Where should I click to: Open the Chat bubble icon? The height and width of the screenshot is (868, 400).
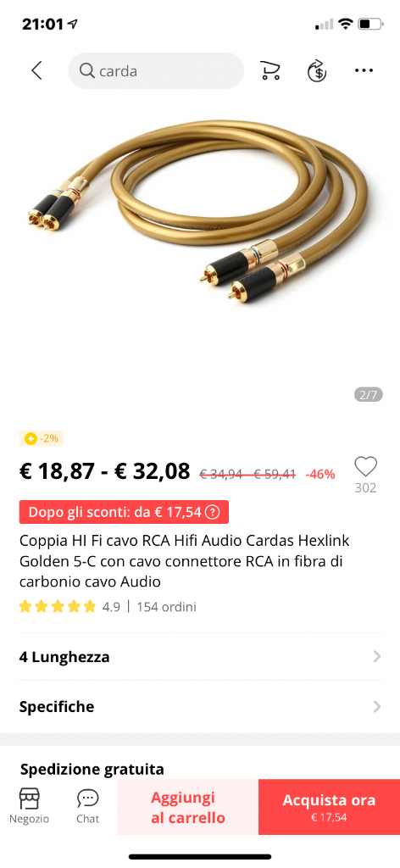coord(87,798)
